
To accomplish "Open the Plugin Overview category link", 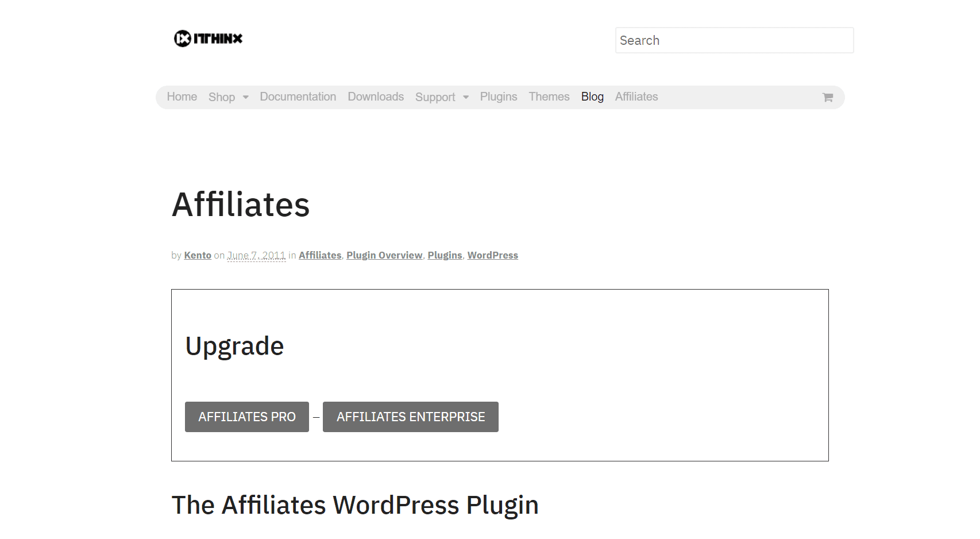I will pos(384,255).
